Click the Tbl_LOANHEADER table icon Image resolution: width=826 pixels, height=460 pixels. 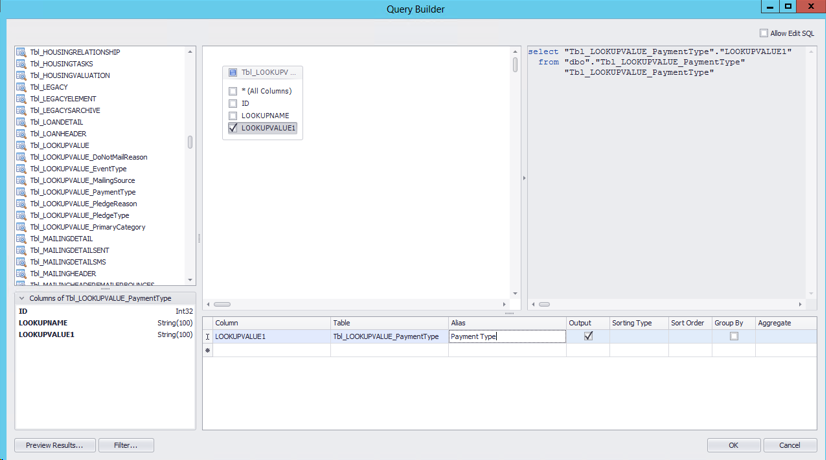point(21,134)
